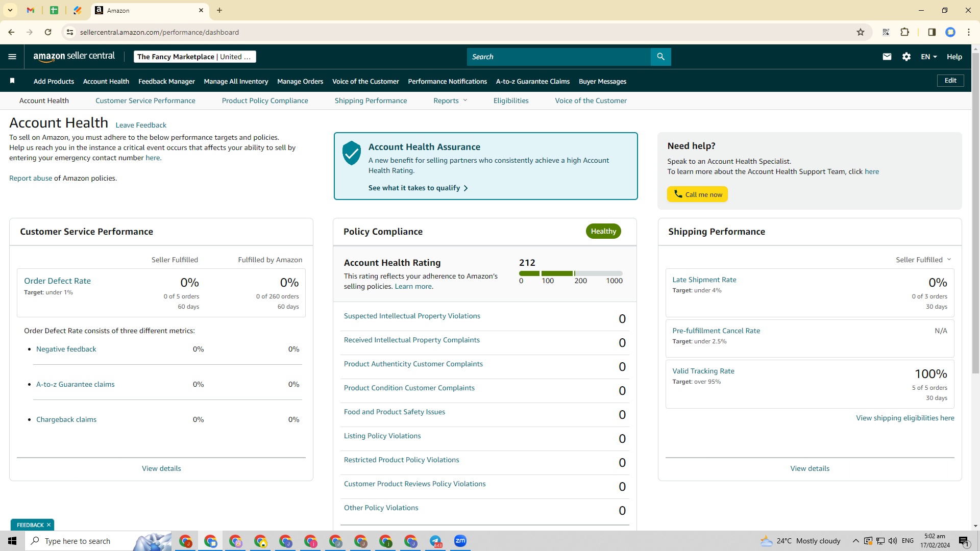The height and width of the screenshot is (551, 980).
Task: Open Chargeback claims link
Action: (66, 419)
